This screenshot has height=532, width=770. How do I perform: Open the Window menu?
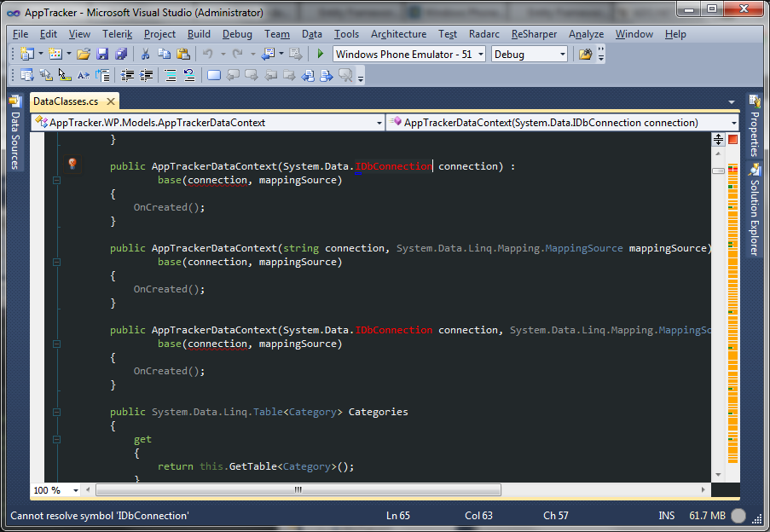(x=634, y=34)
